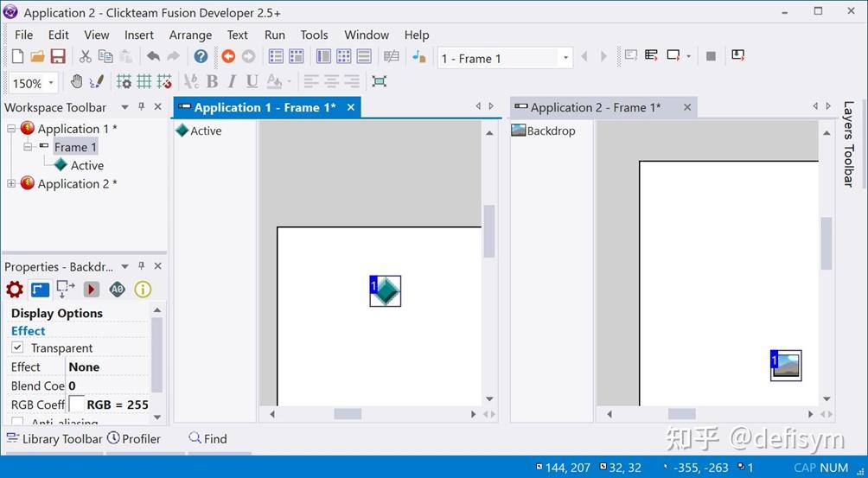Toggle snap to grid magnet icon

click(x=164, y=82)
